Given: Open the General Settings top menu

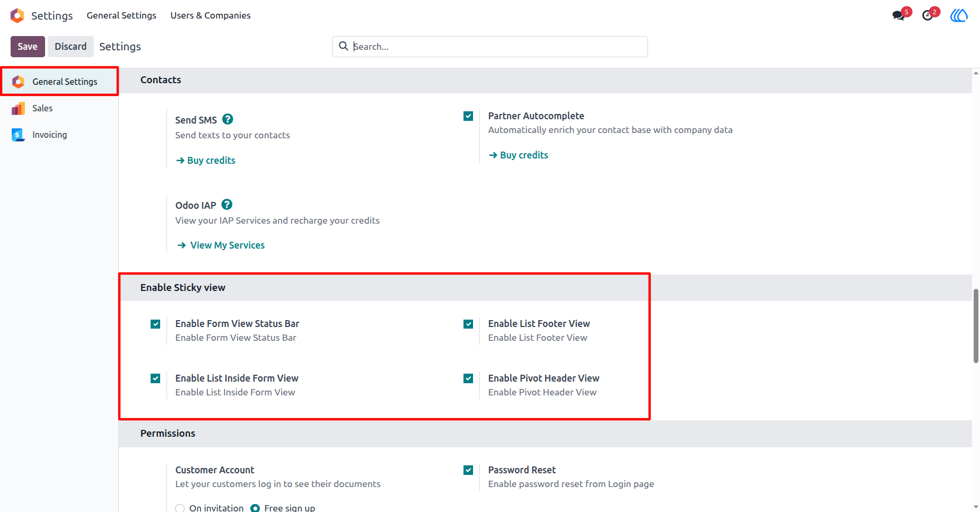Looking at the screenshot, I should coord(121,15).
